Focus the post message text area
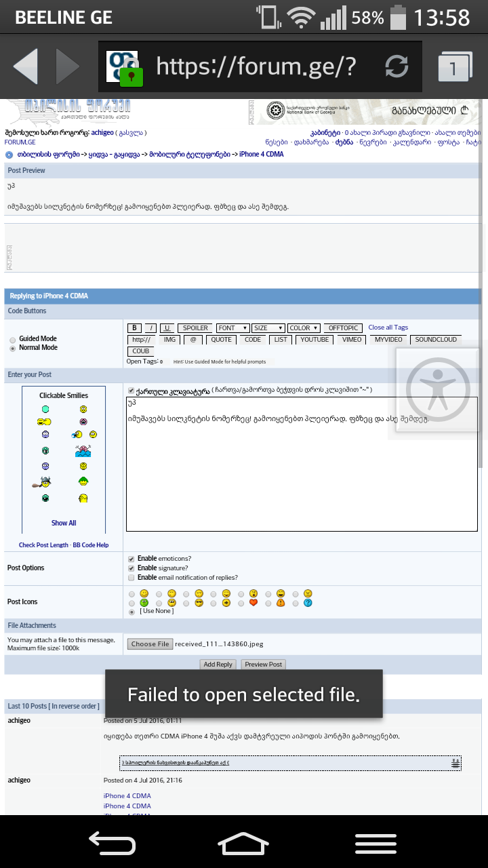This screenshot has width=488, height=868. click(x=302, y=464)
